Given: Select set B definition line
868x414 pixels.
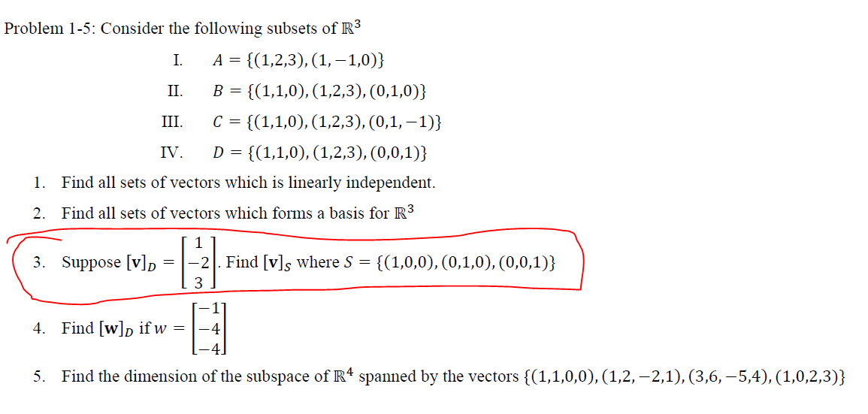Looking at the screenshot, I should tap(319, 90).
